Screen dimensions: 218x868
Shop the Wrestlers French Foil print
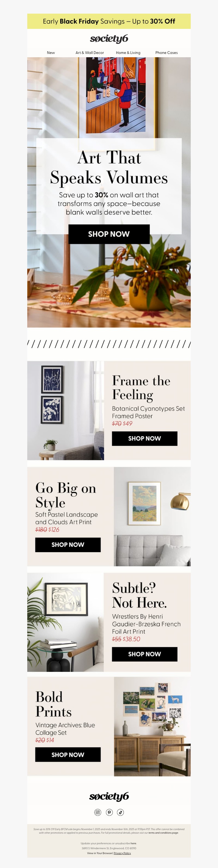[x=144, y=654]
